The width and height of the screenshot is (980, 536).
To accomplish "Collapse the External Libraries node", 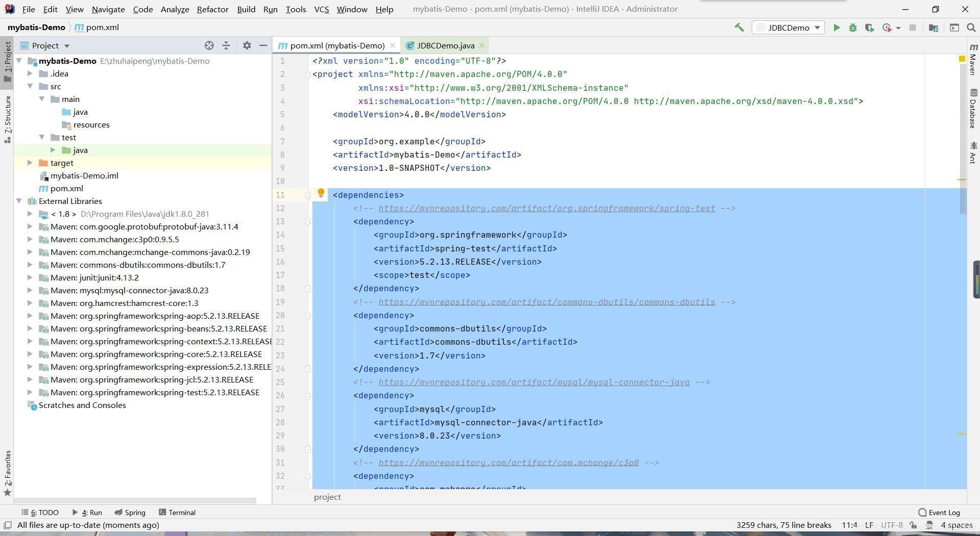I will [x=19, y=201].
